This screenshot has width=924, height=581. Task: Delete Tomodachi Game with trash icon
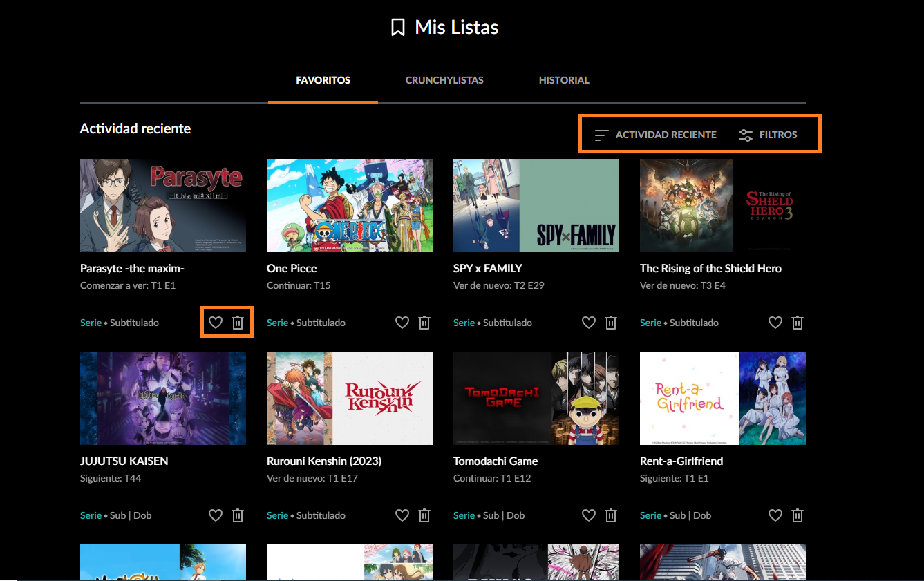(611, 515)
